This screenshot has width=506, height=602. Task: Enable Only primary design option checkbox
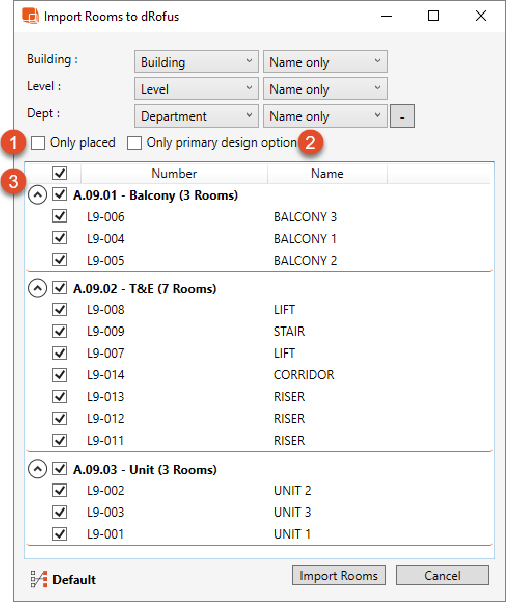click(134, 143)
